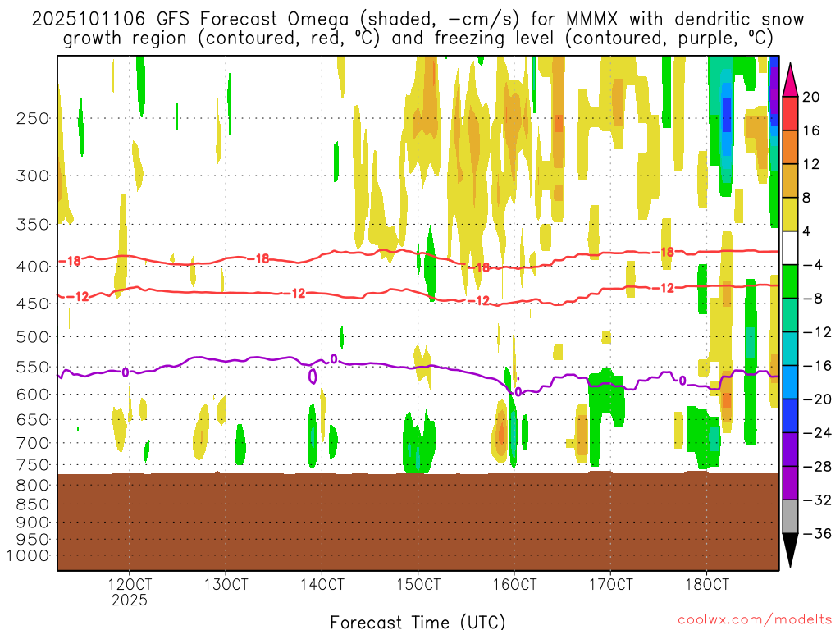
Task: Click the colorbar value label -36
Action: pos(818,533)
